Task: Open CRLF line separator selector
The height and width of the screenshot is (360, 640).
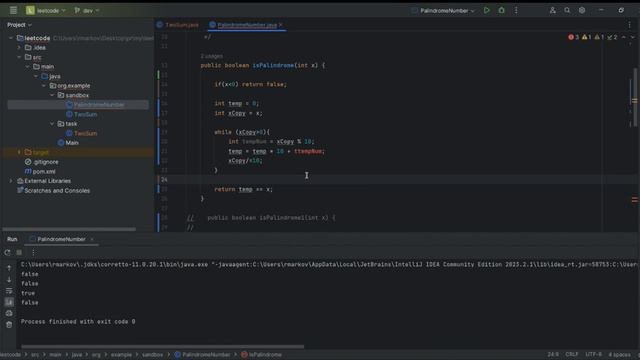Action: coord(571,355)
